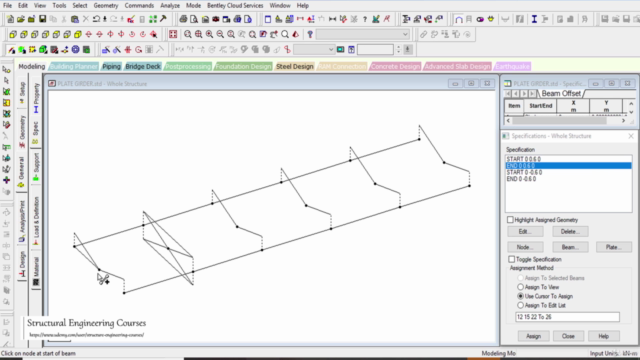Open the vertical Analysis/Print page tab
640x360 pixels.
[x=22, y=222]
